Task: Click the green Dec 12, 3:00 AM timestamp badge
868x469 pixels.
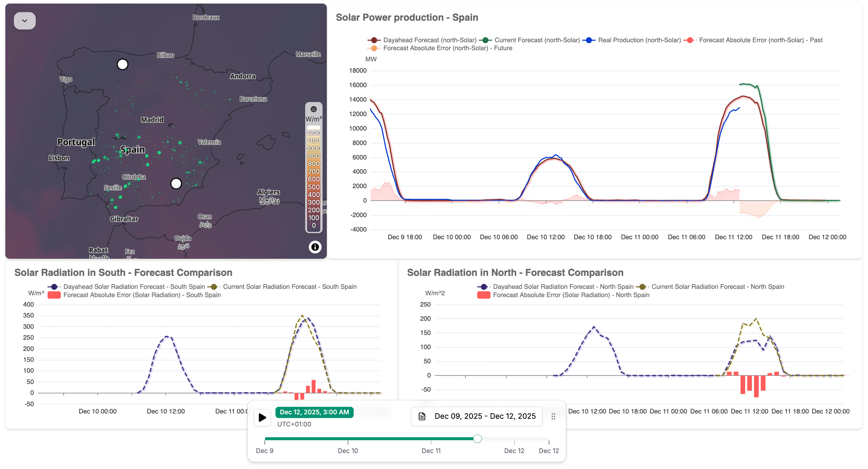Action: click(314, 412)
